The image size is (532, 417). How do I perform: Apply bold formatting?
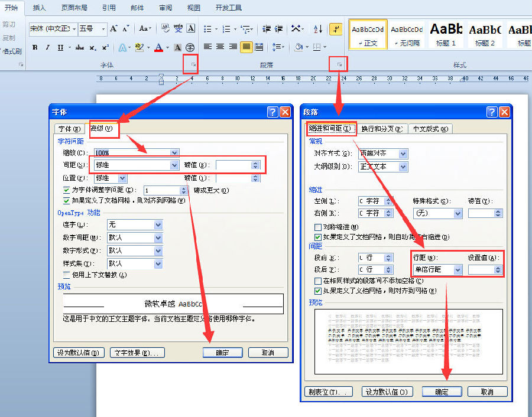(34, 47)
